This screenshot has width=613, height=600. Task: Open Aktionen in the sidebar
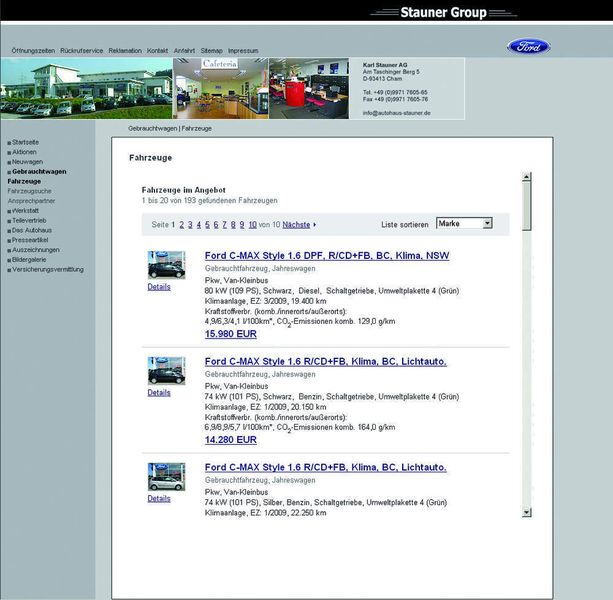click(24, 152)
